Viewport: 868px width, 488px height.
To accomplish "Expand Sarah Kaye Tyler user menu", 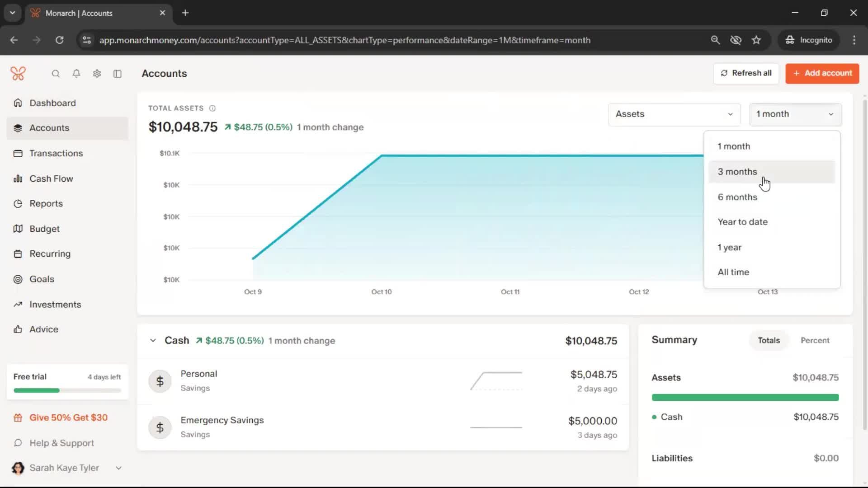I will 118,468.
